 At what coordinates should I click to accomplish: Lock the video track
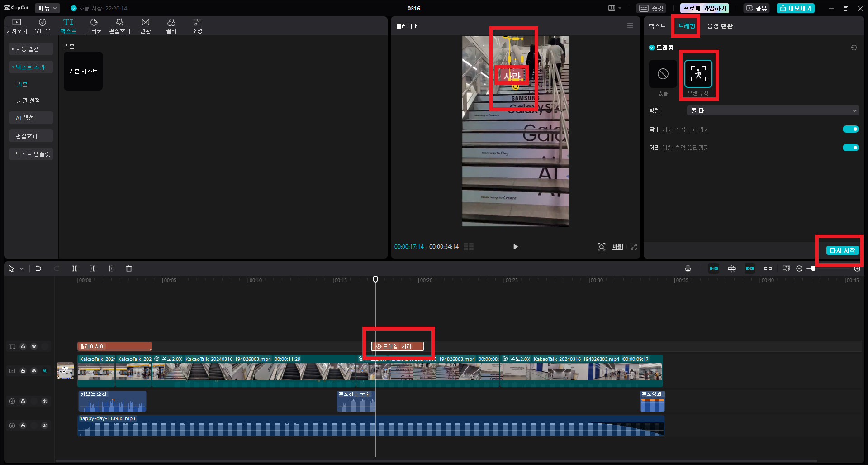click(x=23, y=371)
